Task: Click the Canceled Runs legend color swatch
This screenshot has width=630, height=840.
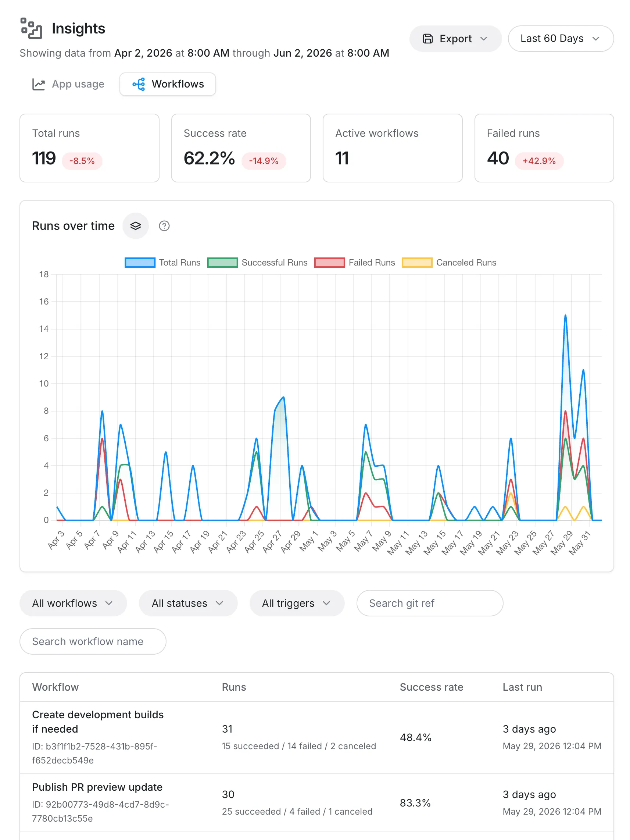Action: pos(417,263)
